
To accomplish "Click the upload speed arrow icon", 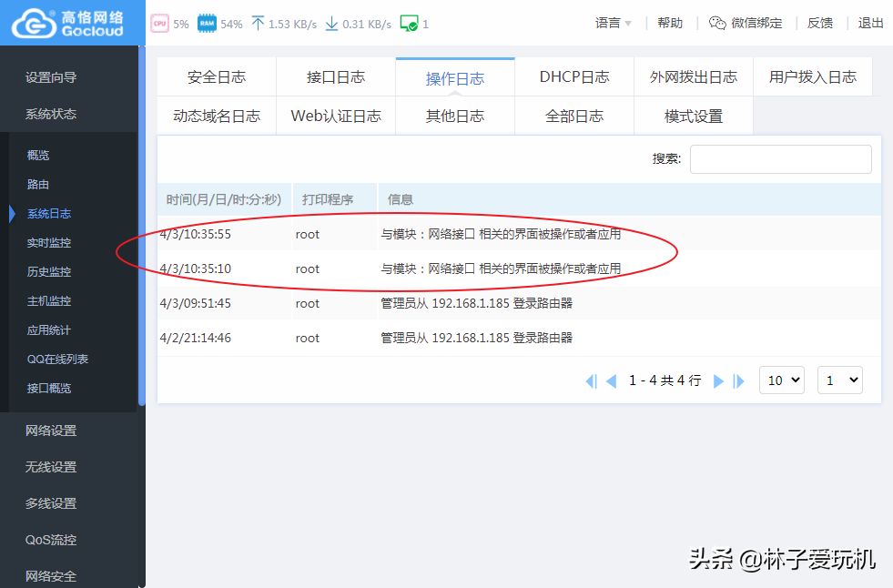I will [x=258, y=24].
